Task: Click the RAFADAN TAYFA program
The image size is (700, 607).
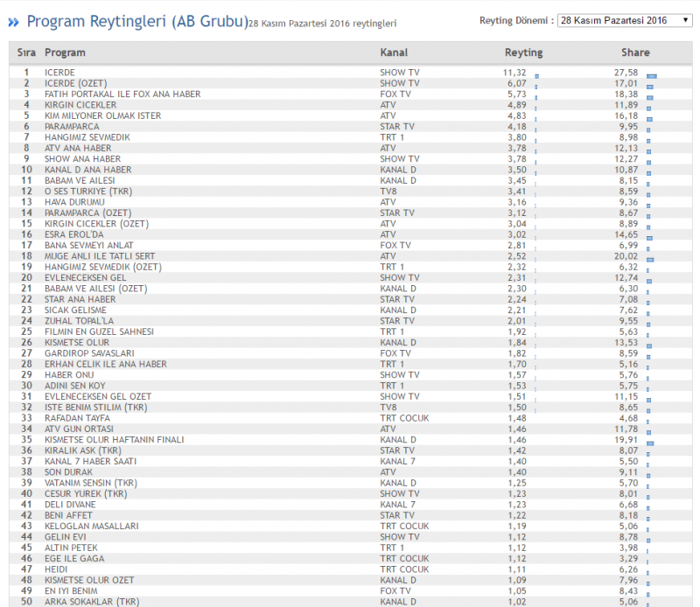Action: [77, 418]
